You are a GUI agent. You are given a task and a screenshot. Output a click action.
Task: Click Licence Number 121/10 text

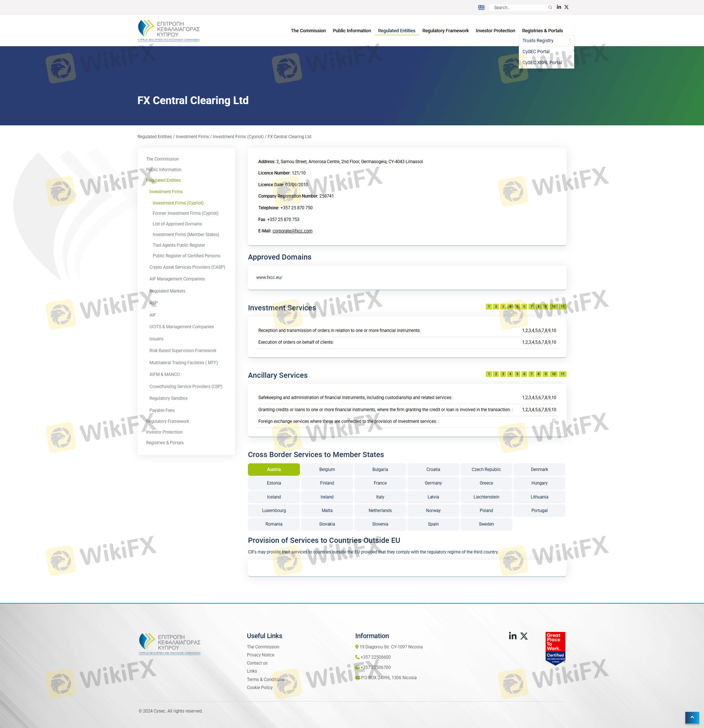click(282, 173)
